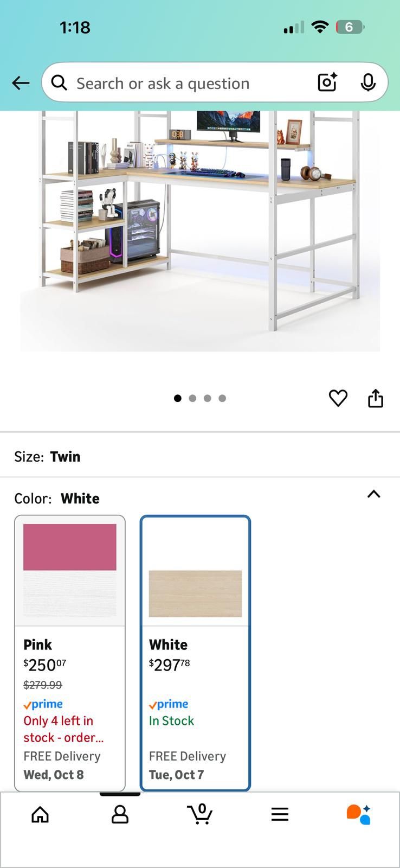
Task: Open the shopping cart icon
Action: point(200,814)
